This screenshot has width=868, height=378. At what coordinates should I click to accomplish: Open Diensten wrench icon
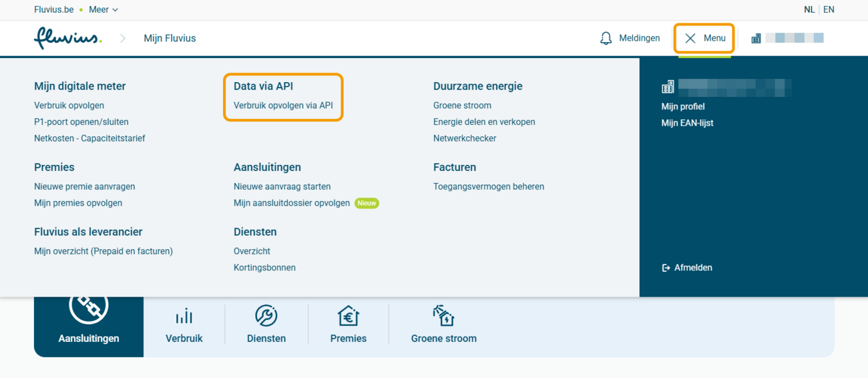click(266, 316)
